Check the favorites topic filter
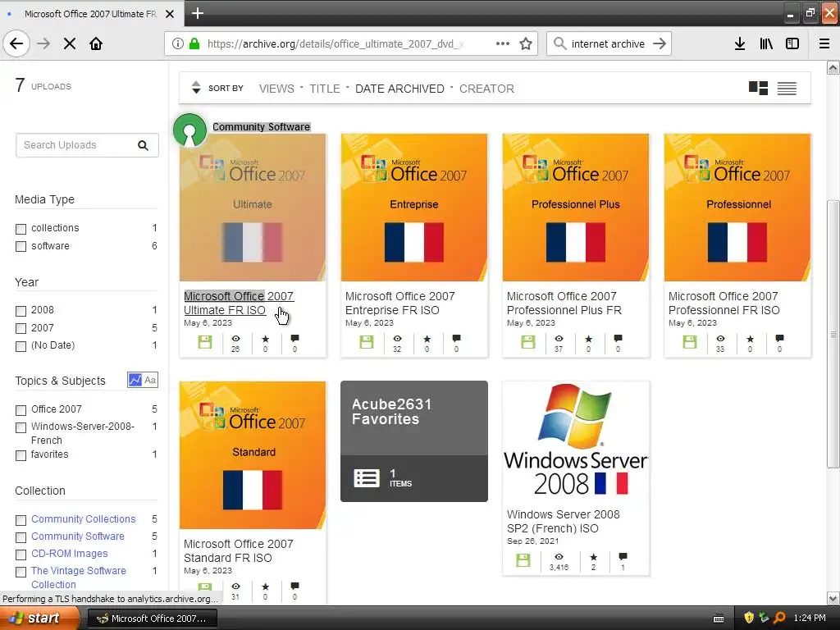The image size is (840, 630). [x=21, y=455]
